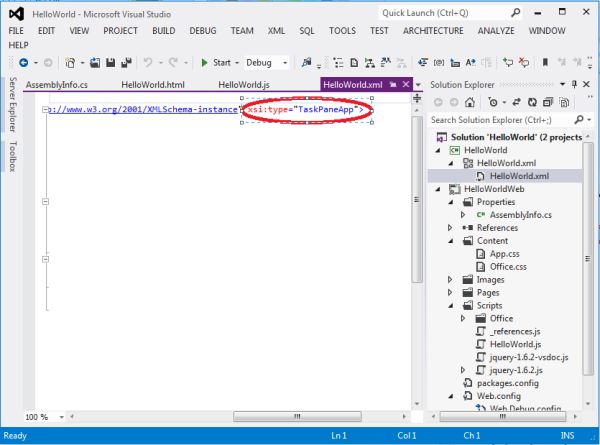Open the document tab list dropdown
The image size is (600, 445).
point(418,85)
